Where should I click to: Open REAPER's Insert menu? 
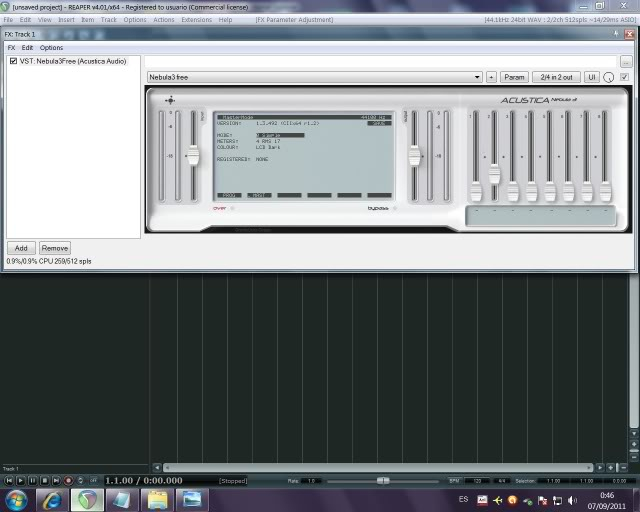[66, 20]
